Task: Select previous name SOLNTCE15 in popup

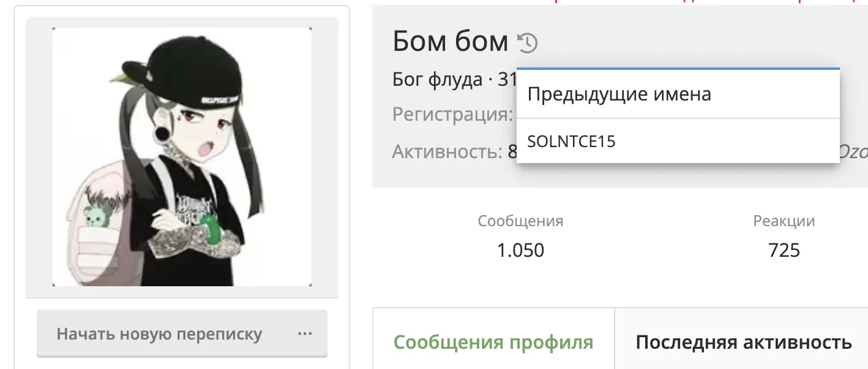Action: coord(571,142)
